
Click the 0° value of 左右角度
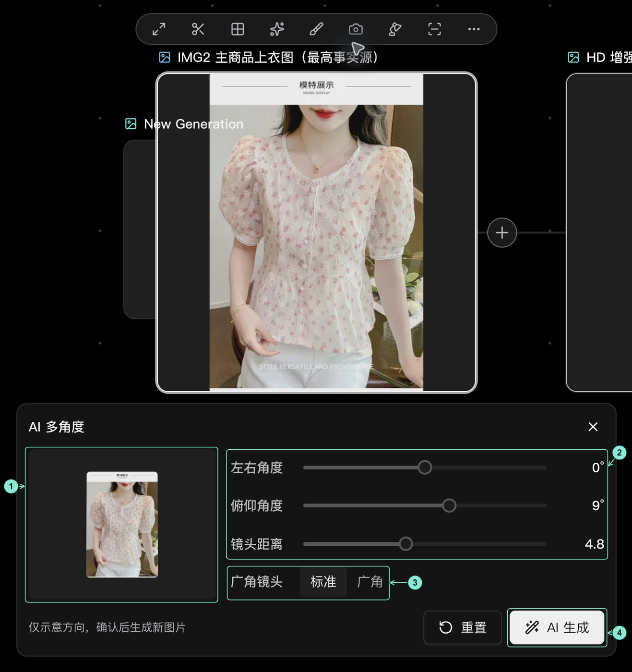click(598, 468)
